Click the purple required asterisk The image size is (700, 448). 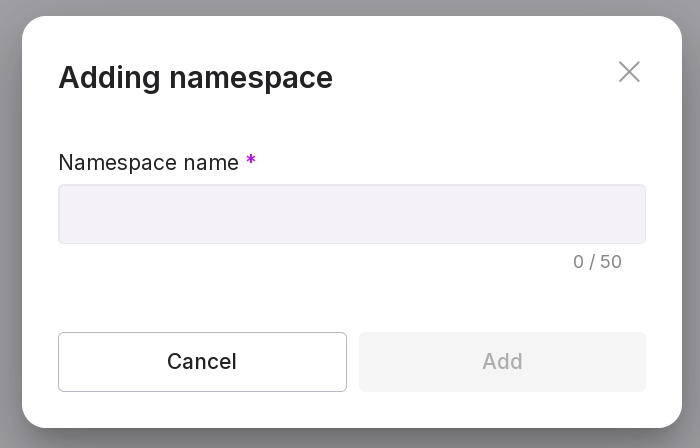tap(251, 161)
